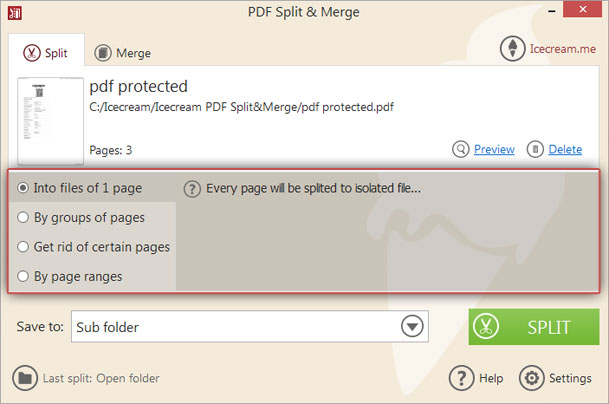Click the Help question mark icon
The width and height of the screenshot is (609, 404).
[x=460, y=378]
